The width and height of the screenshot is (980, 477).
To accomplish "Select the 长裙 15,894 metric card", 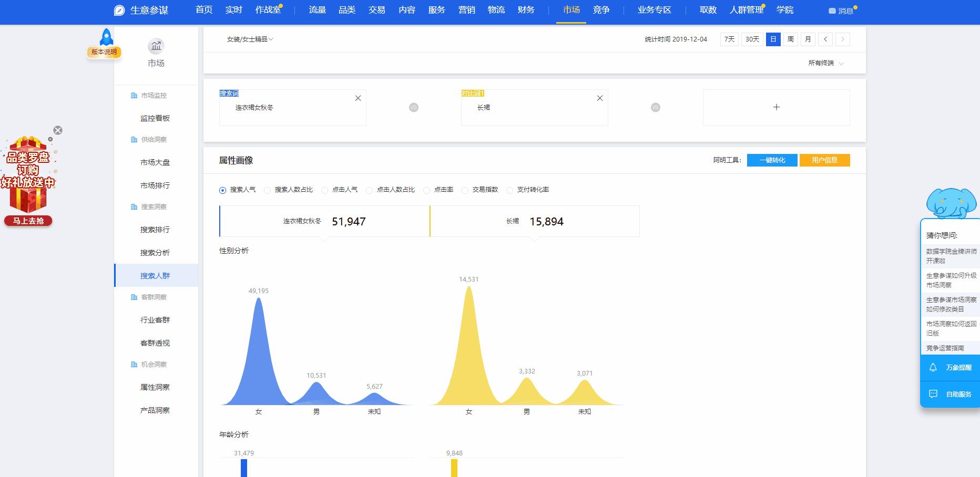I will pos(534,221).
